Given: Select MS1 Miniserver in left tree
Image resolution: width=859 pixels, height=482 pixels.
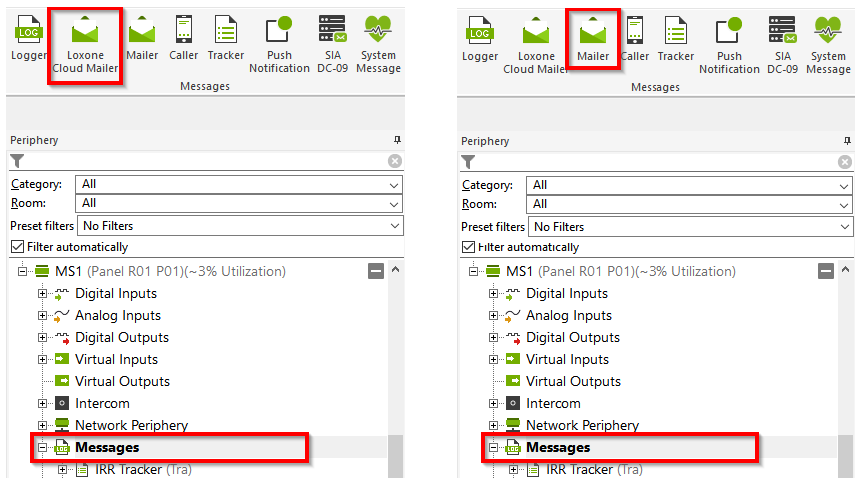Looking at the screenshot, I should click(x=170, y=271).
